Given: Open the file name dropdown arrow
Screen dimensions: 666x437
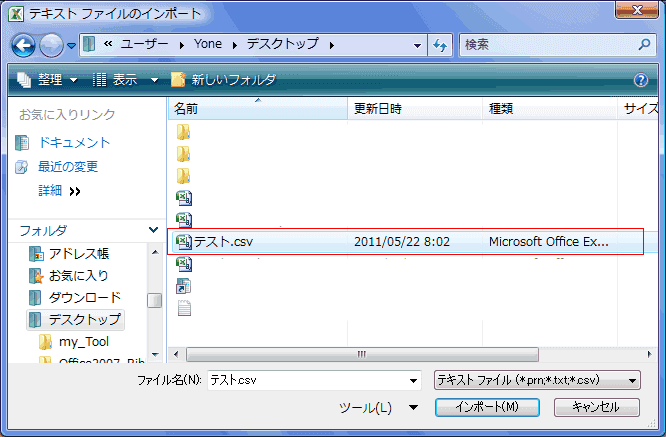Looking at the screenshot, I should (x=413, y=381).
